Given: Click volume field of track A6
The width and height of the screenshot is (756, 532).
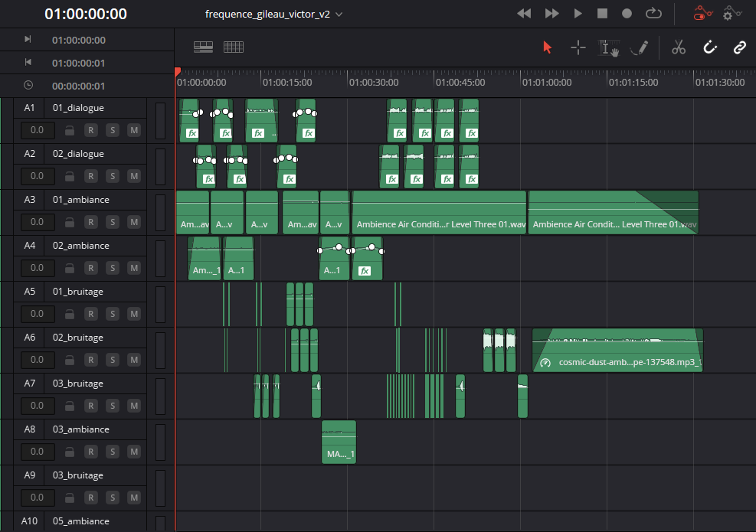Looking at the screenshot, I should [38, 360].
